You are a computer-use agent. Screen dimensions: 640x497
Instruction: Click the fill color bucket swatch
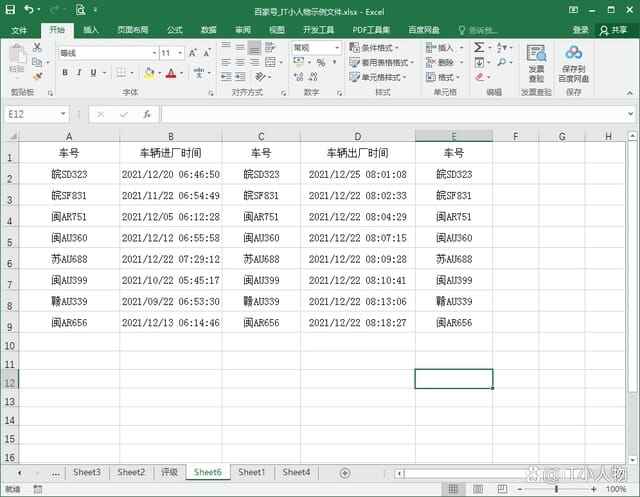[x=150, y=73]
